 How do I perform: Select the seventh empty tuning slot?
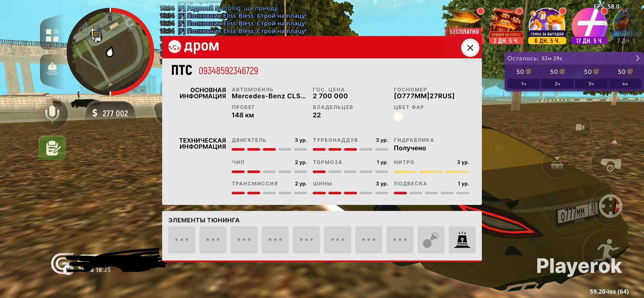point(369,240)
